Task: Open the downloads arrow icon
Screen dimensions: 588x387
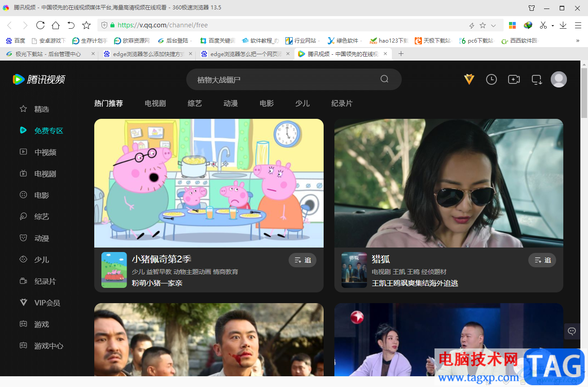Action: tap(563, 25)
